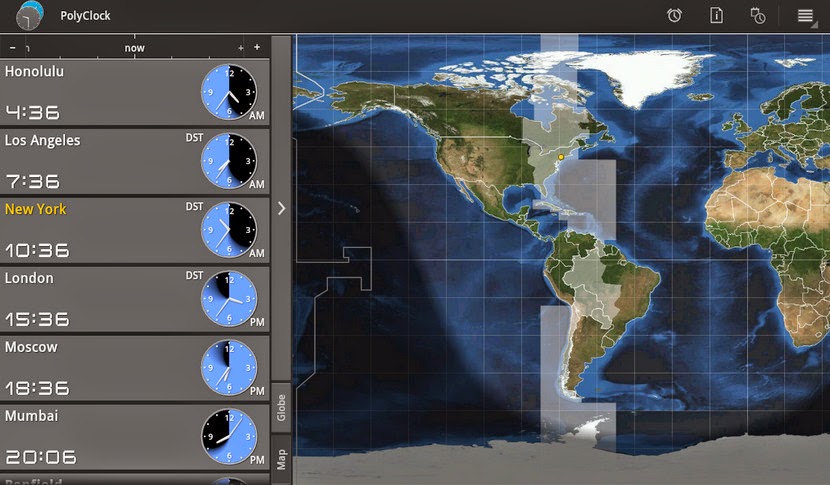Select the Honolulu city label
Viewport: 830px width, 485px height.
[x=34, y=71]
